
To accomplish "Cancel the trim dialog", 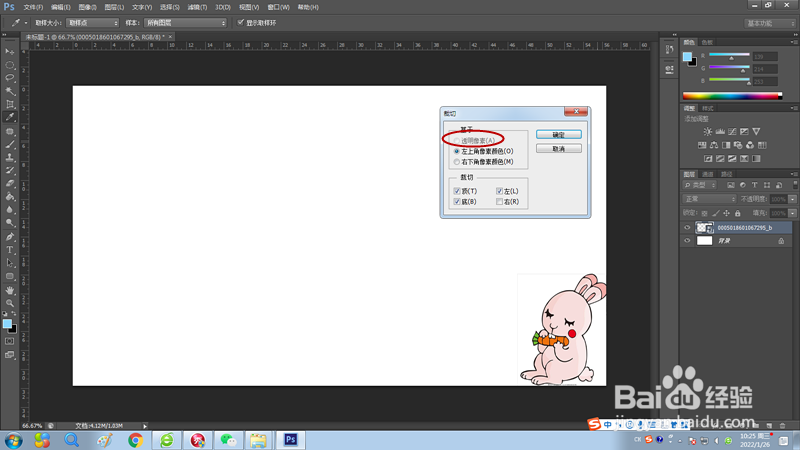I will pyautogui.click(x=559, y=149).
